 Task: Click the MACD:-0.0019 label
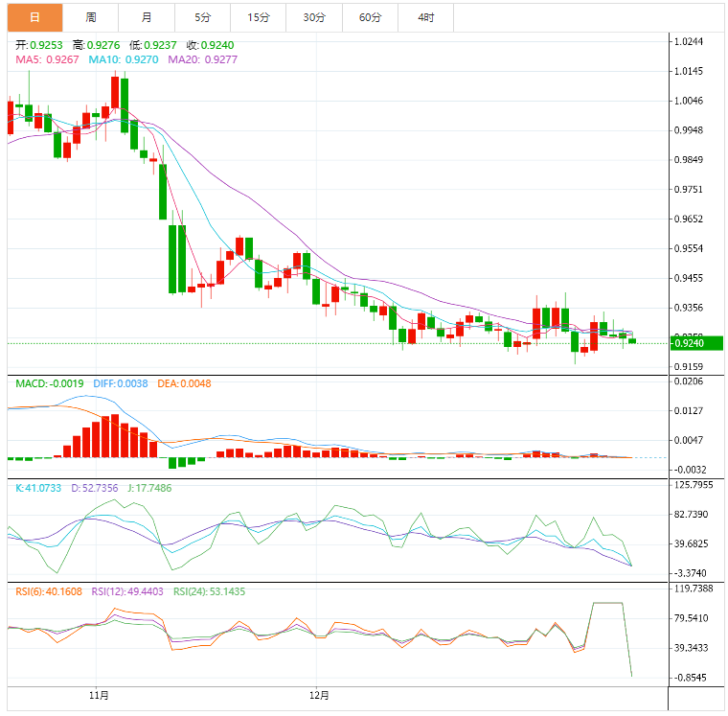click(x=50, y=383)
